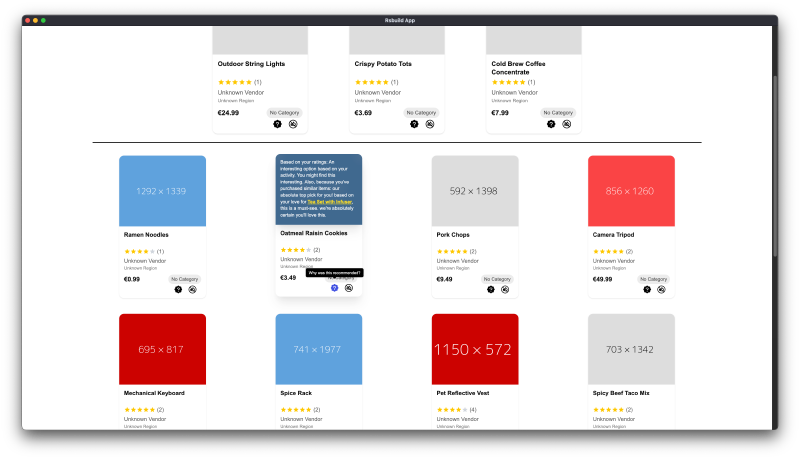Click crossed-out icon on Ramen Noodles card

coord(192,289)
